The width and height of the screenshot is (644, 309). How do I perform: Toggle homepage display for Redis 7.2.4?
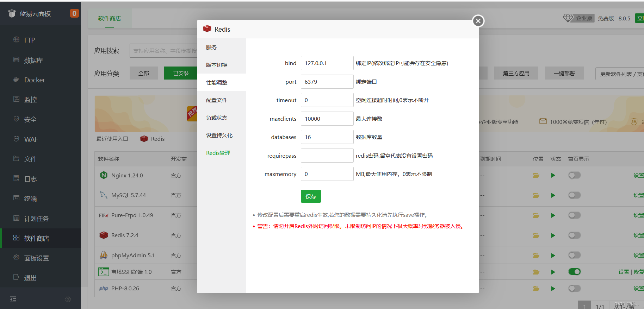click(574, 235)
